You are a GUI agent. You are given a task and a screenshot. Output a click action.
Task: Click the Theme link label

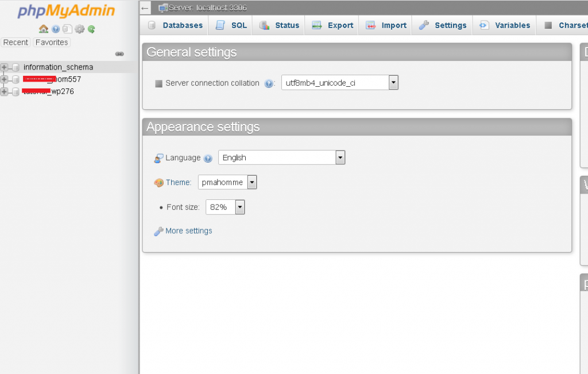179,182
